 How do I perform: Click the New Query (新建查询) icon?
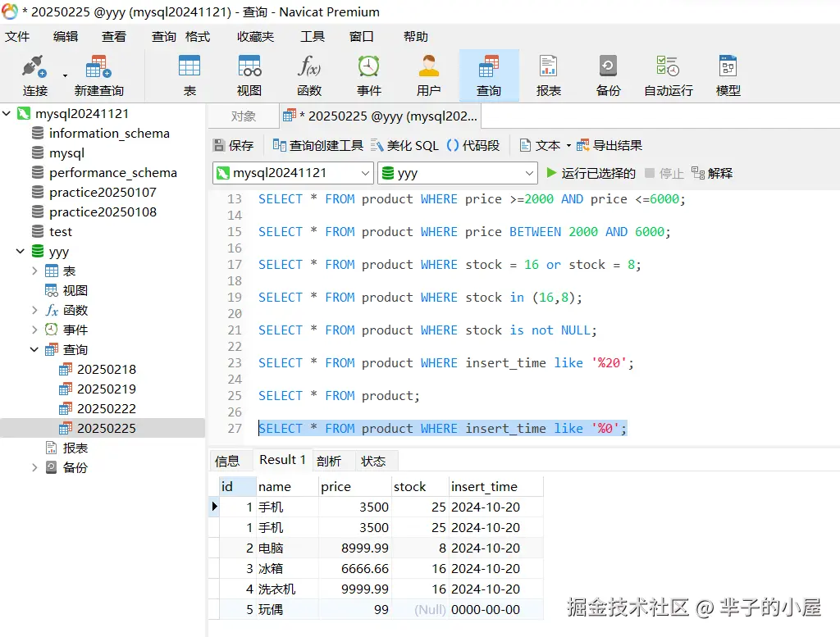99,75
